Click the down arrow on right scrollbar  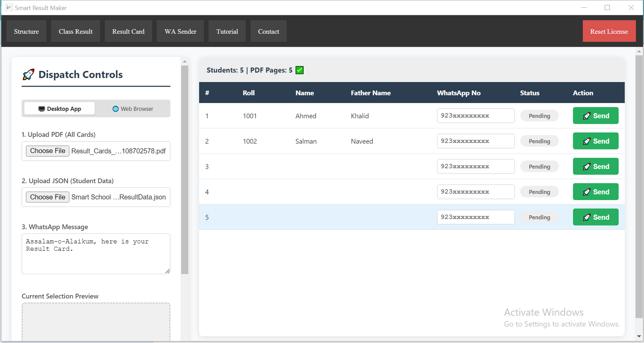639,336
